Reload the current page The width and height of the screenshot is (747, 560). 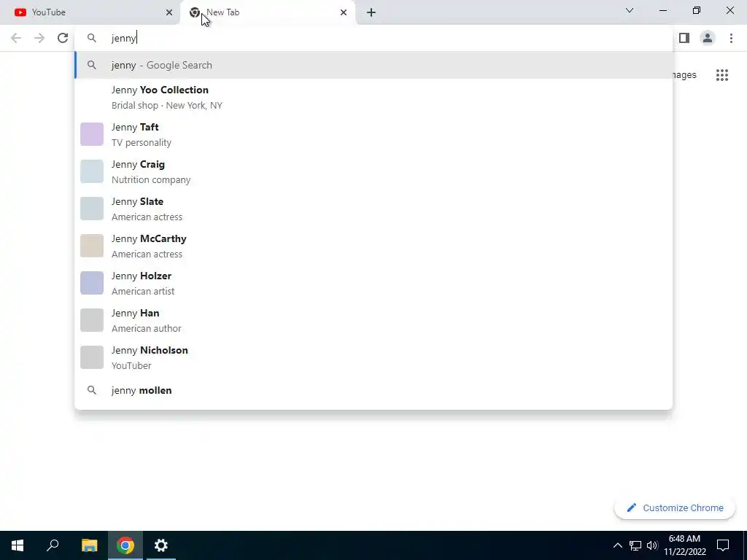point(63,38)
